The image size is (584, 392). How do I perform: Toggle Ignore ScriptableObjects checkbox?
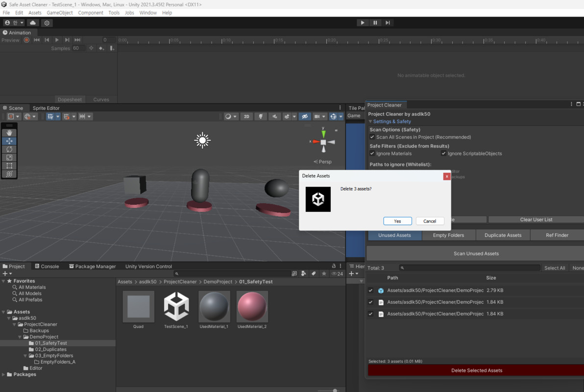click(x=443, y=153)
